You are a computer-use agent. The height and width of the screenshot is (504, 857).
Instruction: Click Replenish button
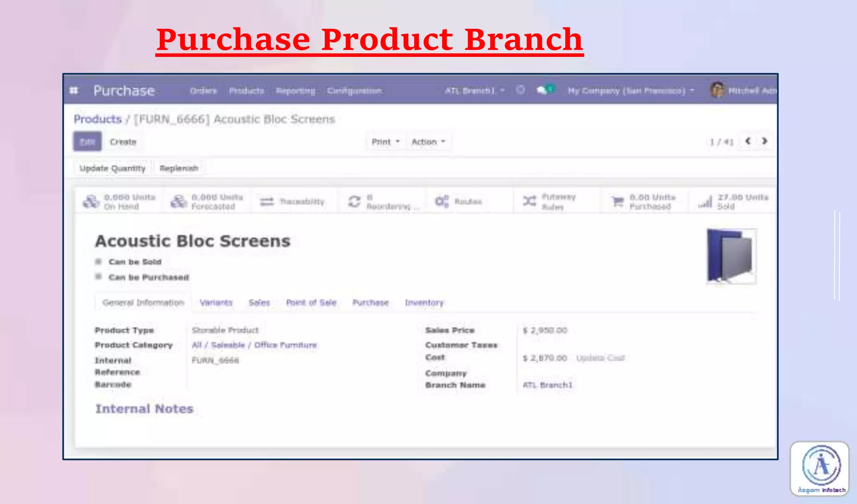(x=179, y=168)
